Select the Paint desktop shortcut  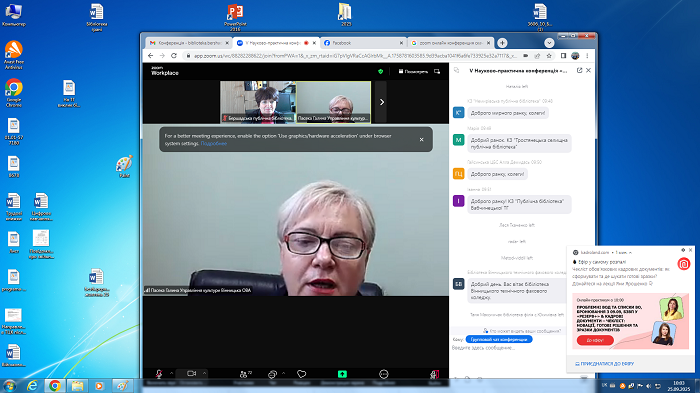pyautogui.click(x=124, y=167)
